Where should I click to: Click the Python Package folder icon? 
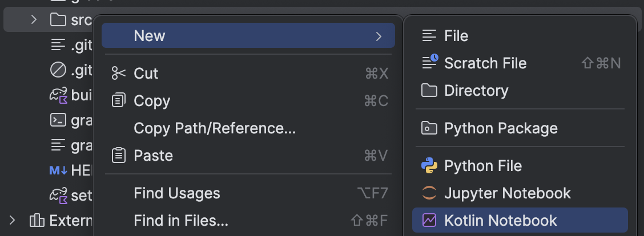click(x=429, y=128)
